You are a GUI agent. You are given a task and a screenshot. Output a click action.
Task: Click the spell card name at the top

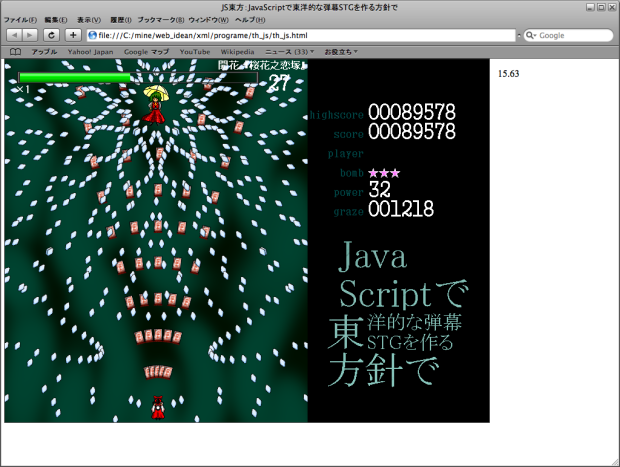263,65
